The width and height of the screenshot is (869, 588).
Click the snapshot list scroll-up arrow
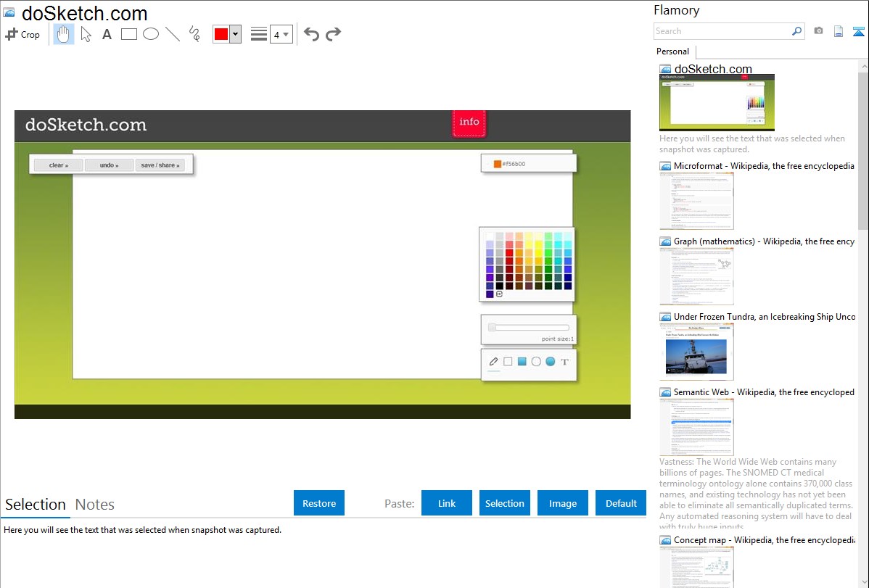[x=863, y=67]
